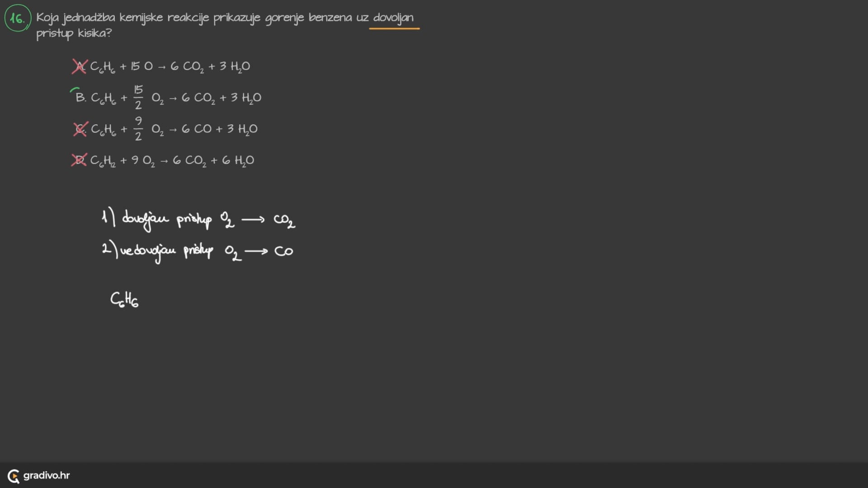Image resolution: width=868 pixels, height=488 pixels.
Task: Click the gradivo.hr logo icon
Action: [x=14, y=476]
